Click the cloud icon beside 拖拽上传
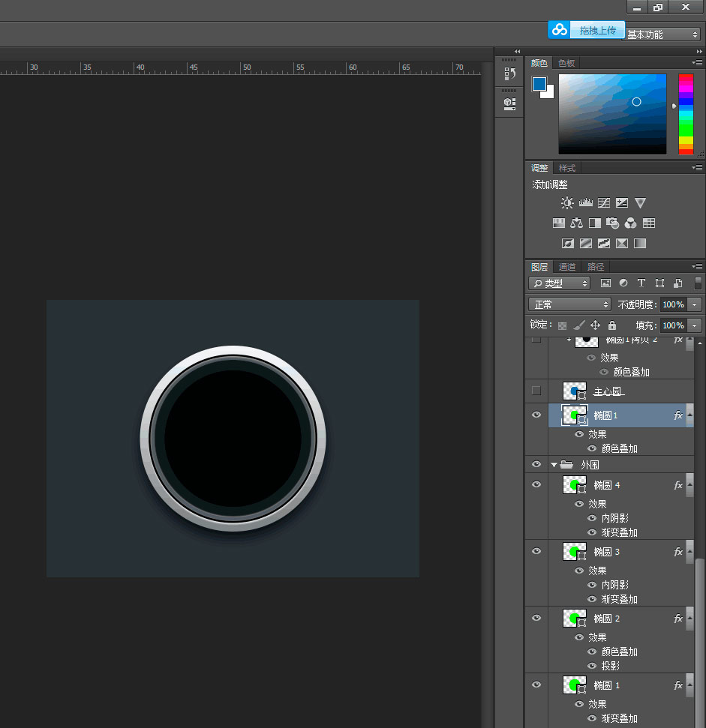The width and height of the screenshot is (706, 728). (559, 30)
